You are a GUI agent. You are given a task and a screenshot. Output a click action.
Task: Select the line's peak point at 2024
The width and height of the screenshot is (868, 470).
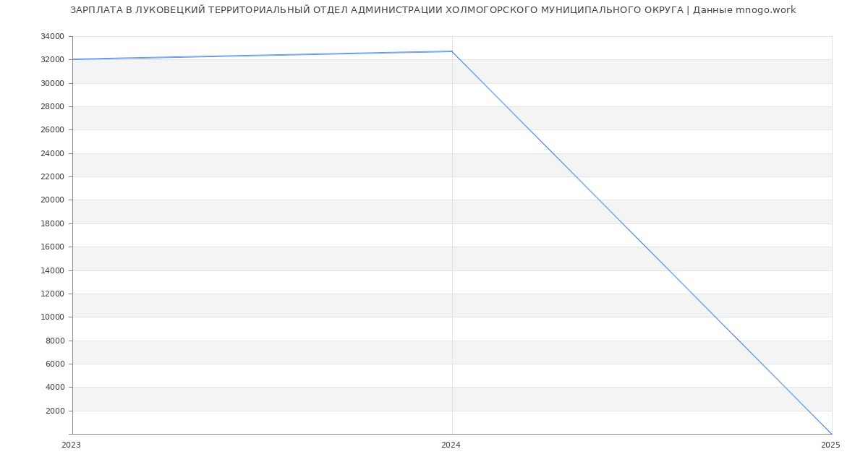click(x=452, y=51)
